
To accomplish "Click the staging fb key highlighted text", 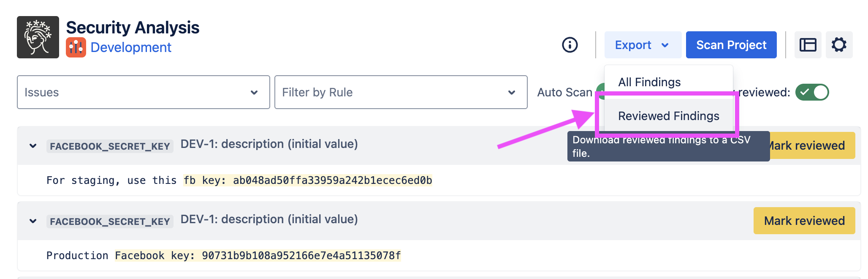I will pyautogui.click(x=307, y=181).
